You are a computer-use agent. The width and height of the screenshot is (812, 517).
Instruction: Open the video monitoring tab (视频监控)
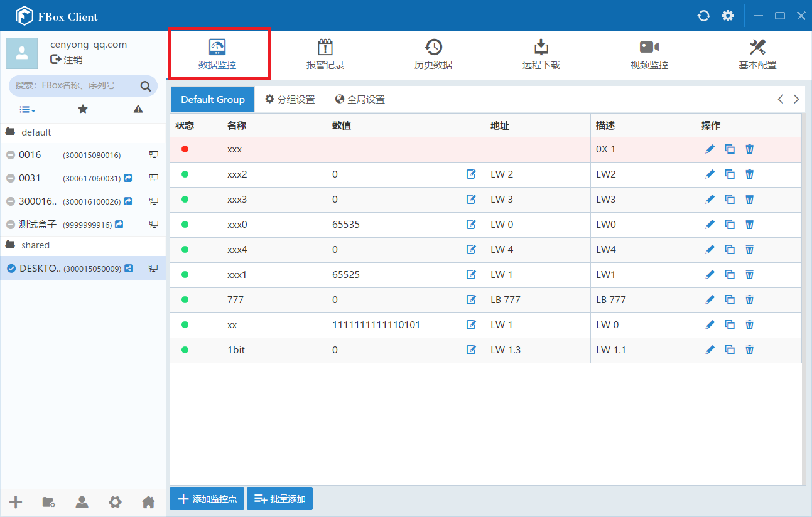point(649,55)
